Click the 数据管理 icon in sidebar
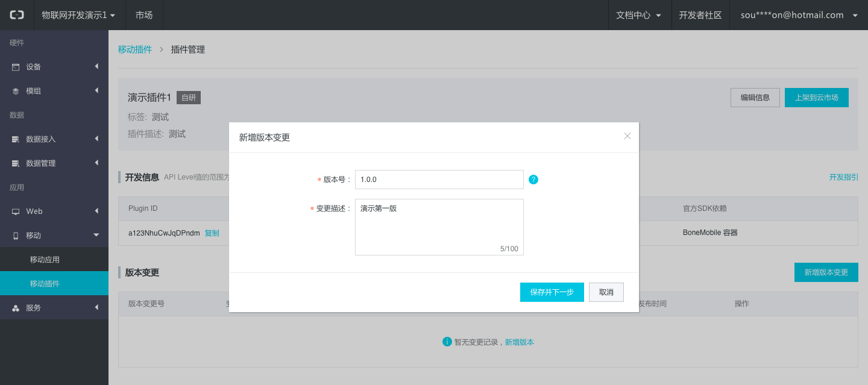Screen dimensions: 868x385 point(16,163)
